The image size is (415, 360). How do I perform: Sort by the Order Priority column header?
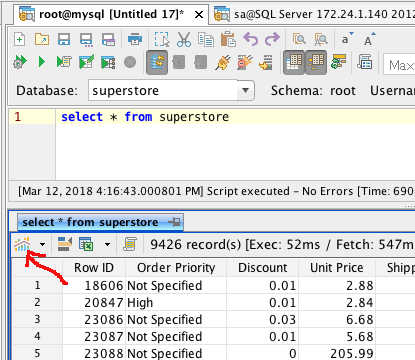pos(176,268)
